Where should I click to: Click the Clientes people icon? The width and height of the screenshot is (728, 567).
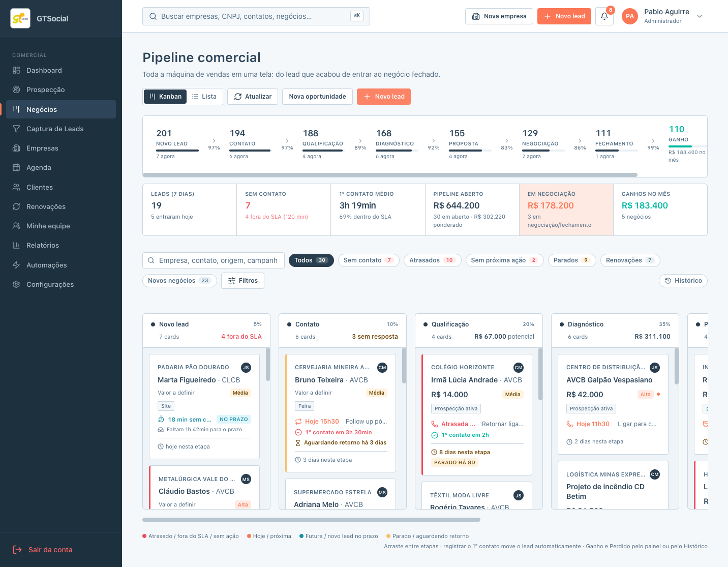click(x=16, y=187)
